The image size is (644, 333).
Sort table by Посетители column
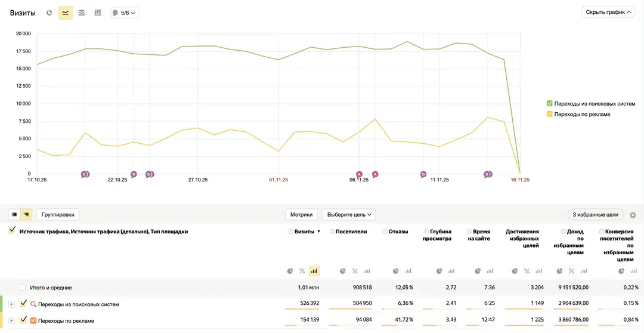click(x=351, y=232)
